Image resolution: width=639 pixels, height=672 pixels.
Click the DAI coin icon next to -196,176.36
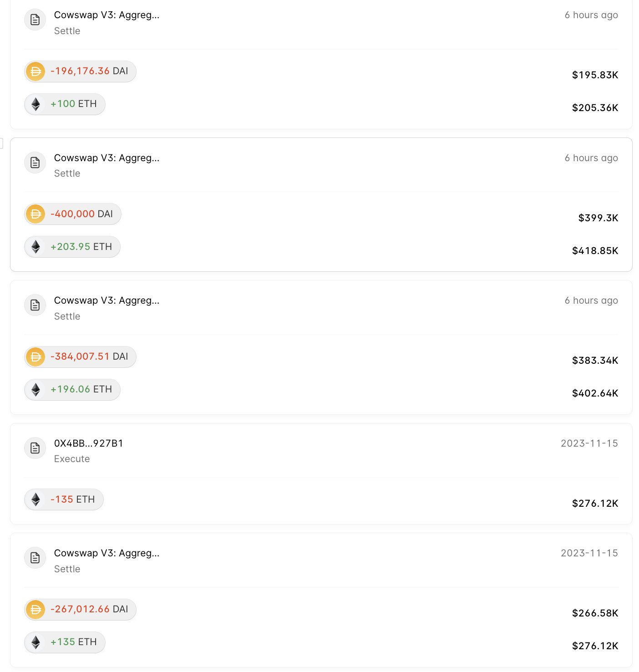point(35,71)
